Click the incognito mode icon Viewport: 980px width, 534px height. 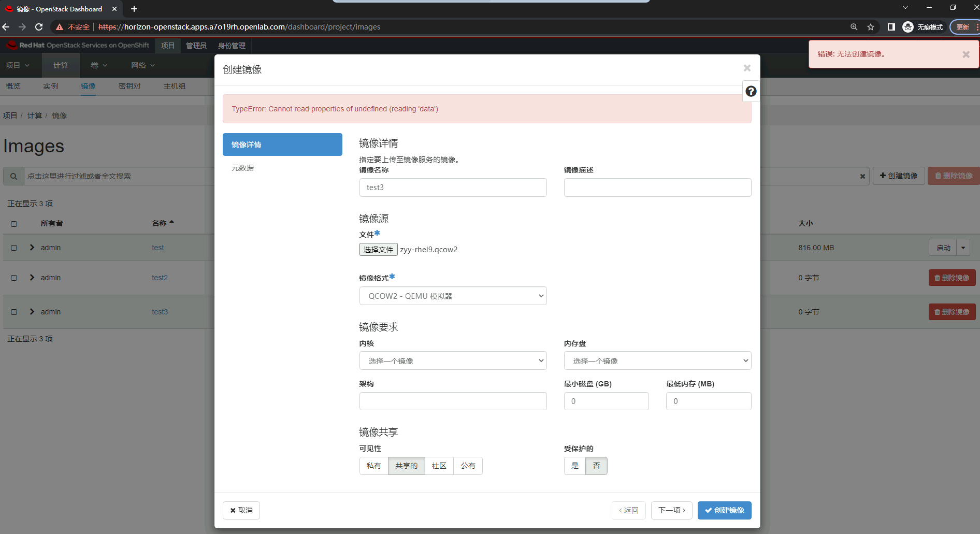tap(908, 27)
